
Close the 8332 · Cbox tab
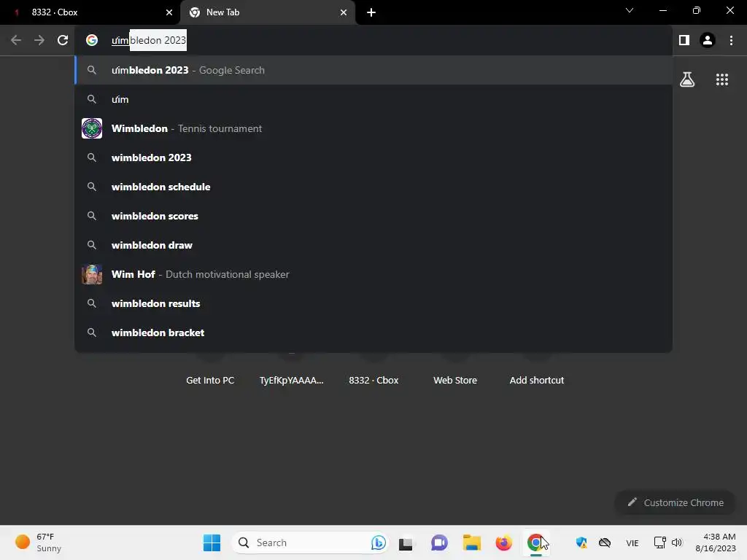coord(169,12)
